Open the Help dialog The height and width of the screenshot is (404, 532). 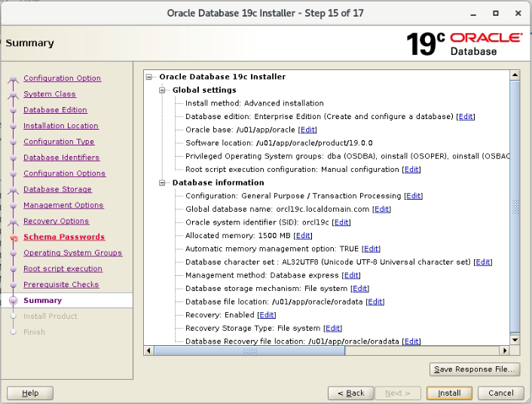[30, 393]
